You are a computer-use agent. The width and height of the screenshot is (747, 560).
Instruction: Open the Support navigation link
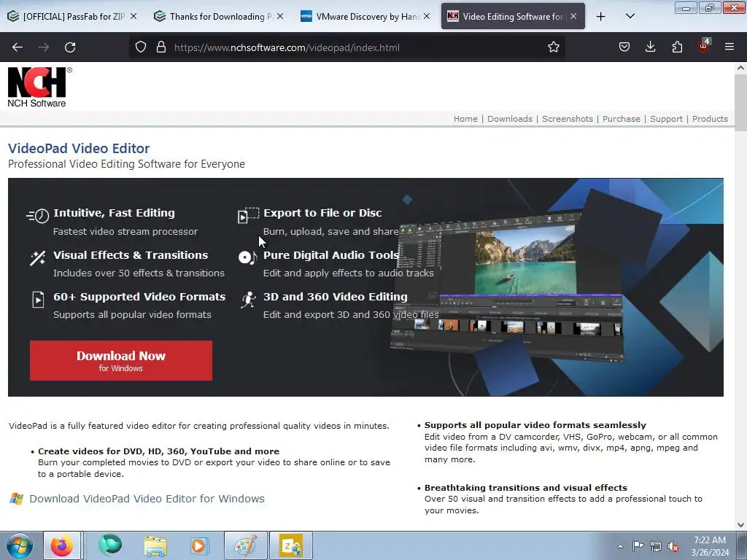pyautogui.click(x=666, y=119)
